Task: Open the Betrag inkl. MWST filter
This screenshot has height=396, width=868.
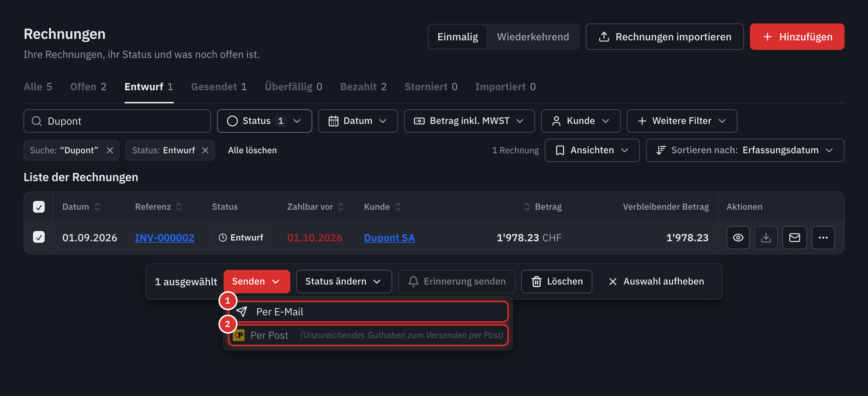Action: coord(469,121)
